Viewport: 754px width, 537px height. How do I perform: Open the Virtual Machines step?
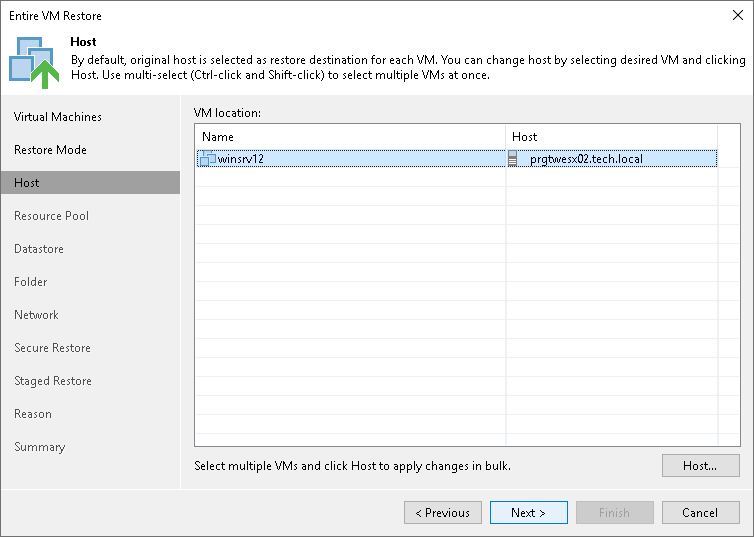pyautogui.click(x=58, y=117)
